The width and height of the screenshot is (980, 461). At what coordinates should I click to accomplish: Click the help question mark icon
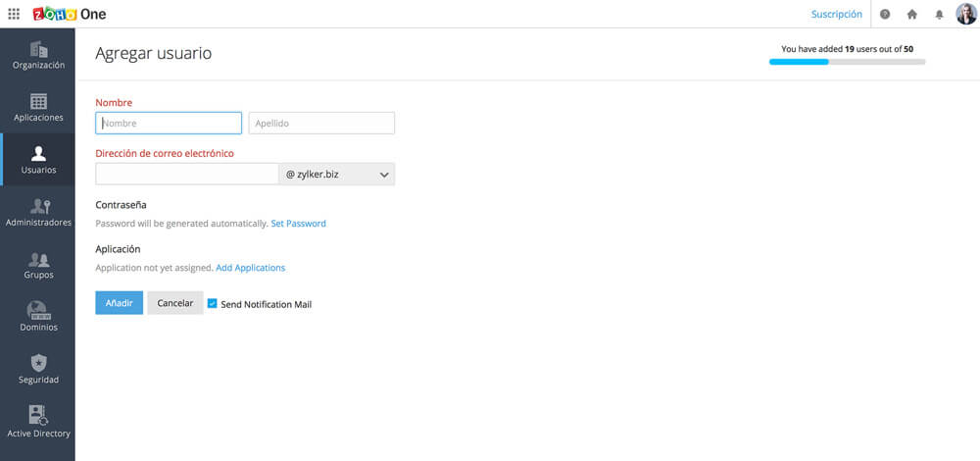click(x=885, y=15)
